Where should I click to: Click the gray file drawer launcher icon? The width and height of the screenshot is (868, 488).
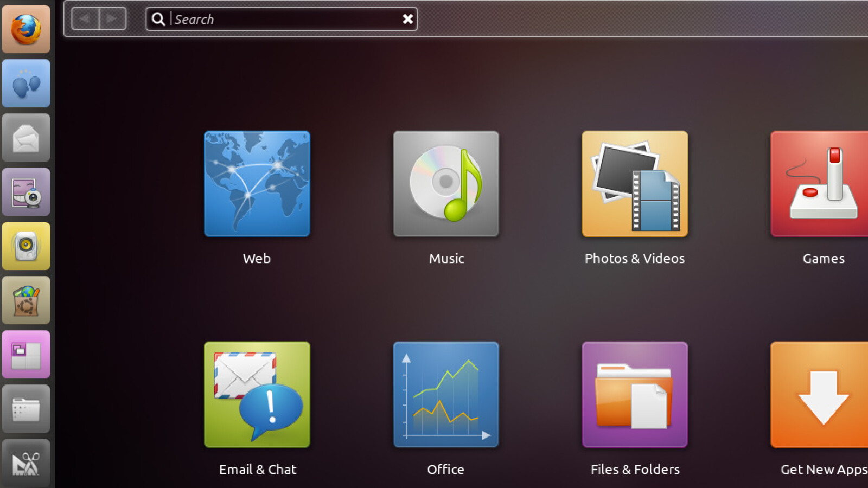(26, 409)
